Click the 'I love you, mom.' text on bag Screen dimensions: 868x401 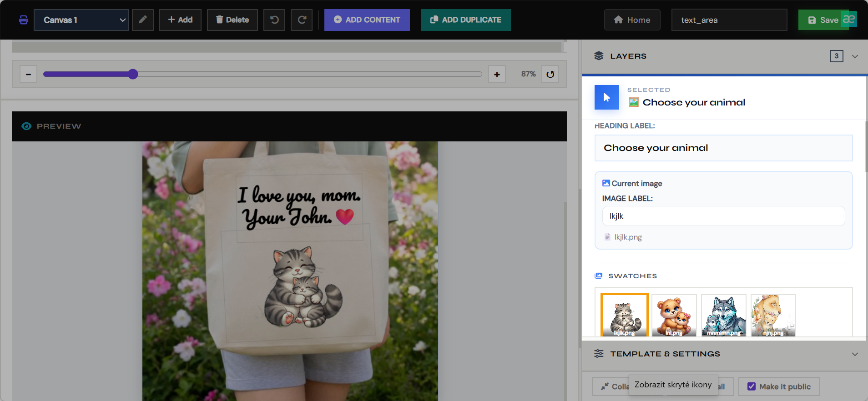[x=299, y=195]
